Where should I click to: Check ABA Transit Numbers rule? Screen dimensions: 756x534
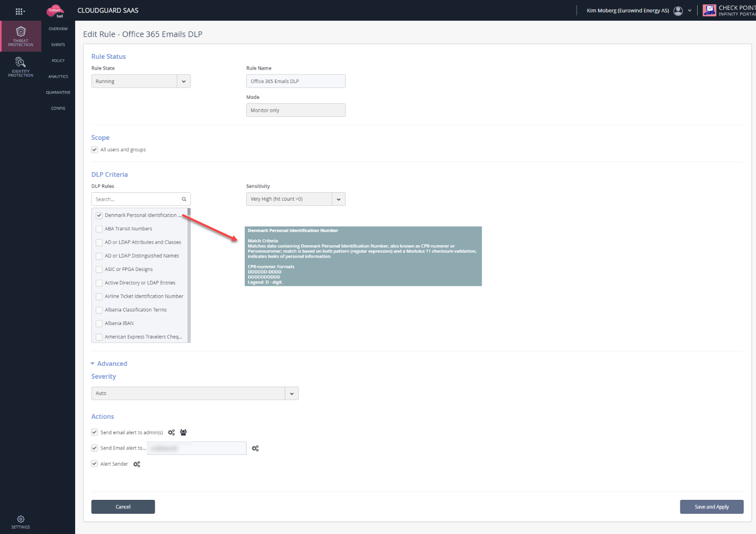point(99,229)
